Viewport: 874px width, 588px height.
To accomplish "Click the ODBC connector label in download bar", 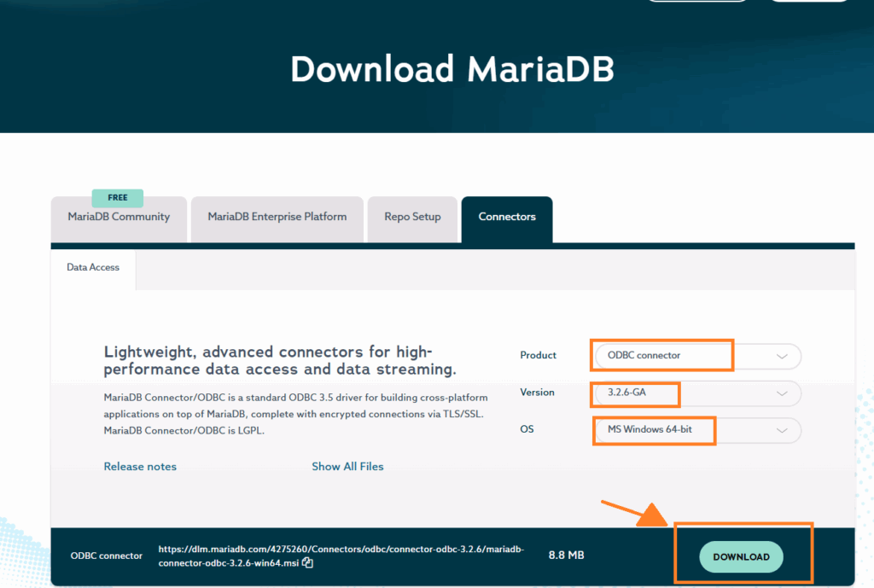I will tap(107, 556).
